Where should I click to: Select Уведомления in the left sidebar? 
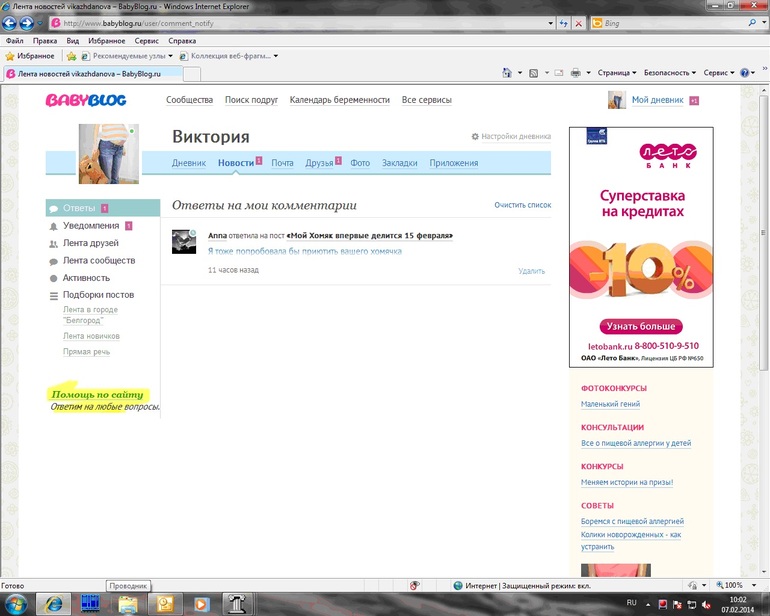(x=91, y=226)
